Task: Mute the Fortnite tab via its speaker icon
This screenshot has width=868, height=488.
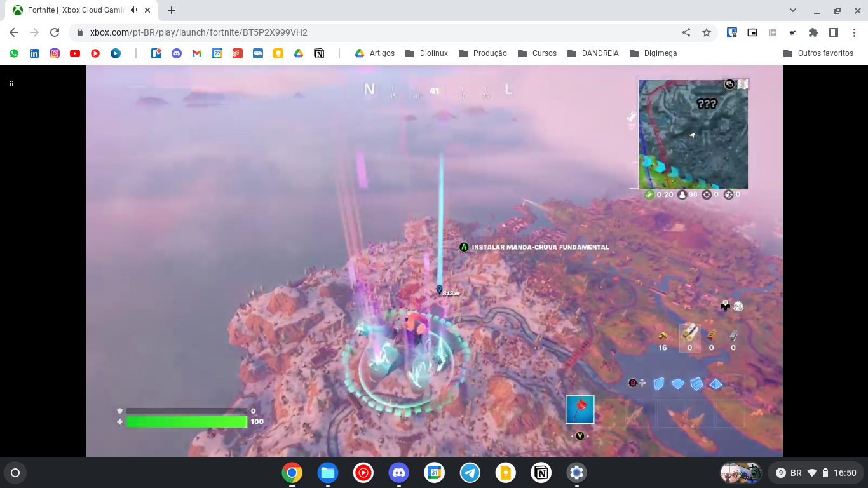Action: click(x=133, y=10)
